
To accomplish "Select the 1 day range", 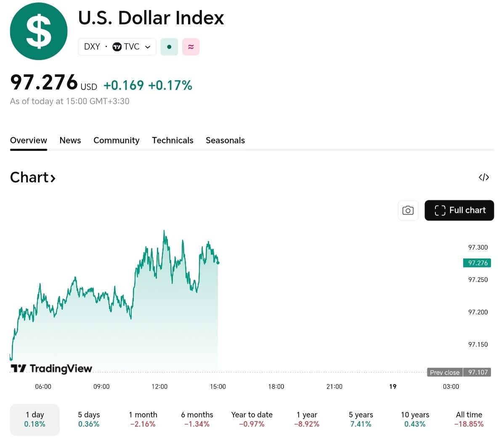I will pos(35,420).
